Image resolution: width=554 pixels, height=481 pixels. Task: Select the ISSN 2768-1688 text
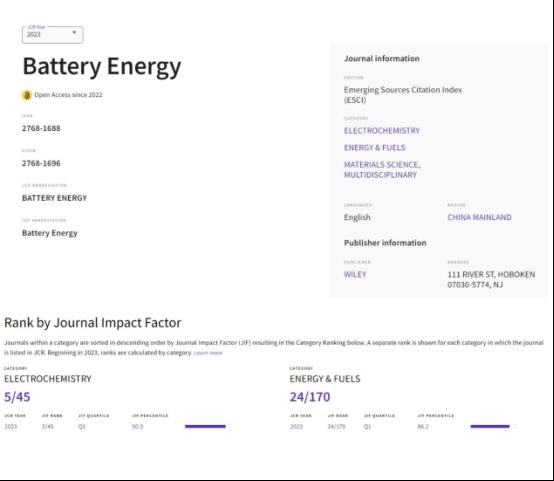click(x=41, y=128)
